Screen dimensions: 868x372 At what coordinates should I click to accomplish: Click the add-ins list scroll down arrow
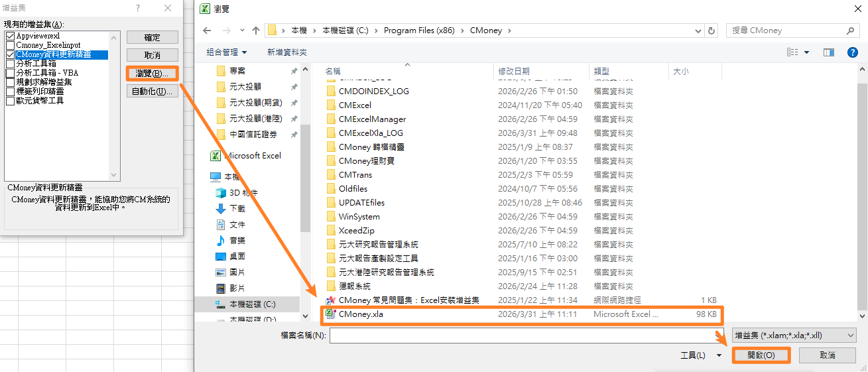pos(115,175)
